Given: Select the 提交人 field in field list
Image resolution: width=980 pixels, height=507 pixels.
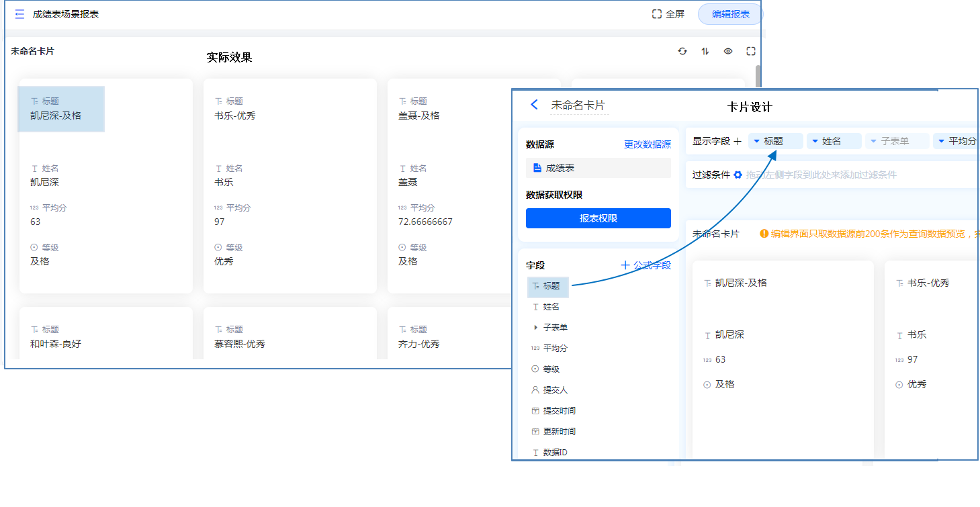Looking at the screenshot, I should click(555, 390).
